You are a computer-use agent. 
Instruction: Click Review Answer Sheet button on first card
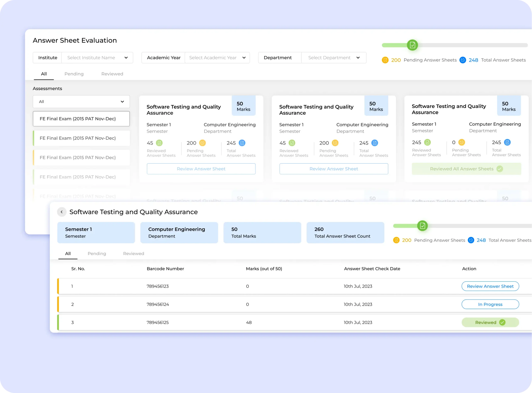pos(201,169)
